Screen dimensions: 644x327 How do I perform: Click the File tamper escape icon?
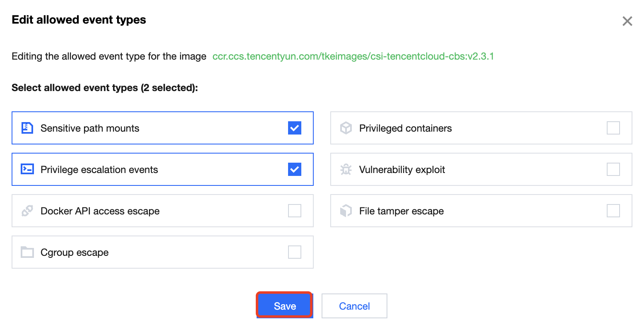pos(346,211)
